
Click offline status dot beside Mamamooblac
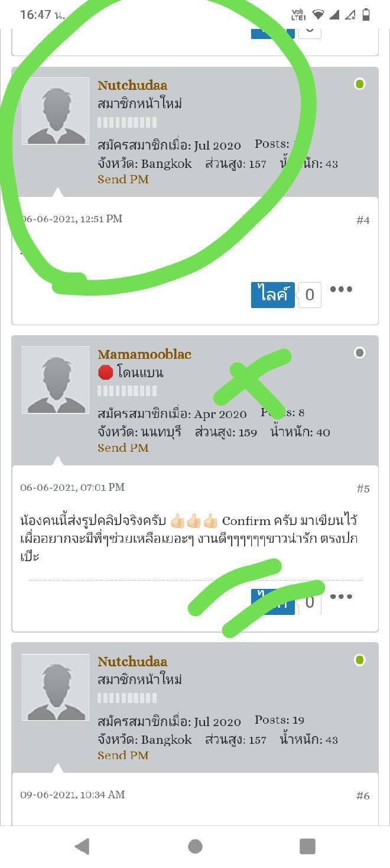coord(359,353)
